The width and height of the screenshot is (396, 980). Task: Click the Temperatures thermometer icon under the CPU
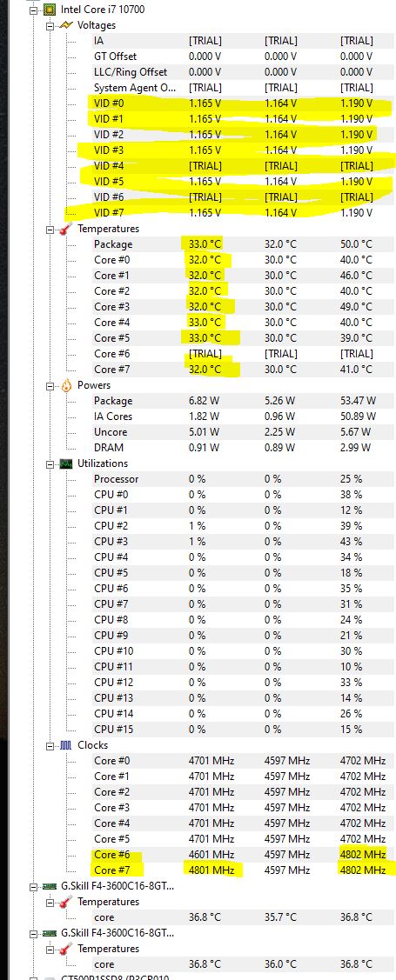pos(66,229)
